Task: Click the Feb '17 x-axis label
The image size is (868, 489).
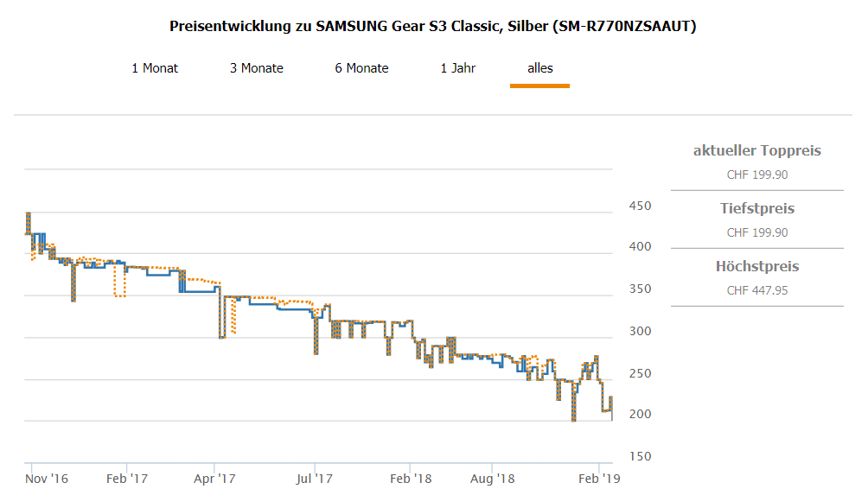Action: (x=128, y=478)
